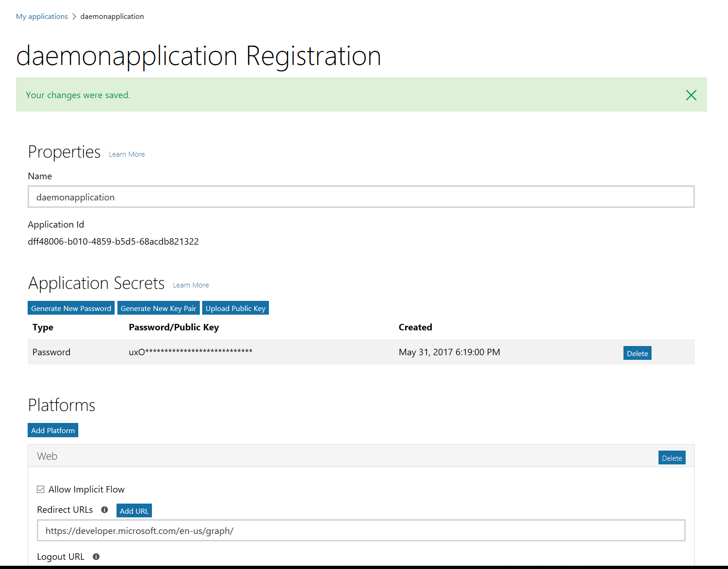The image size is (728, 569).
Task: Dismiss the changes saved notification
Action: pyautogui.click(x=691, y=95)
